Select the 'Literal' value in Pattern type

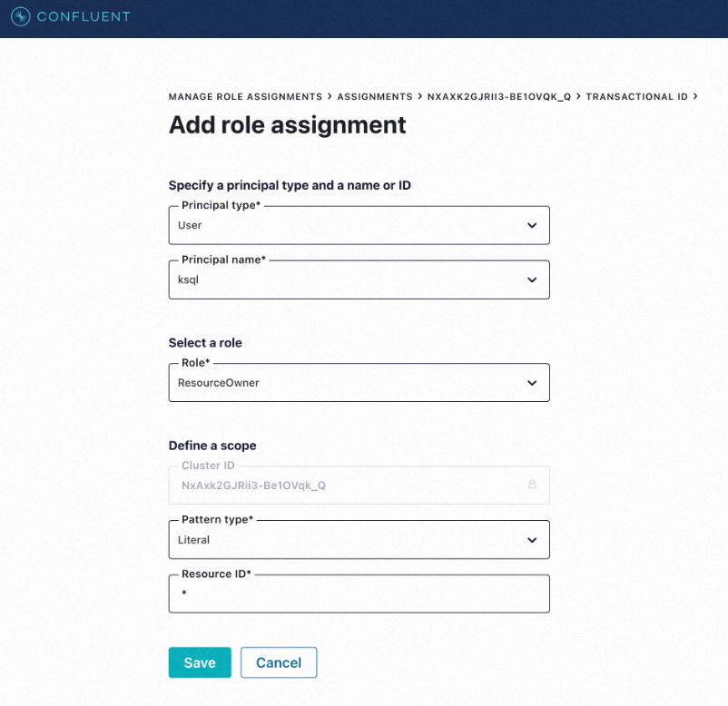coord(194,540)
